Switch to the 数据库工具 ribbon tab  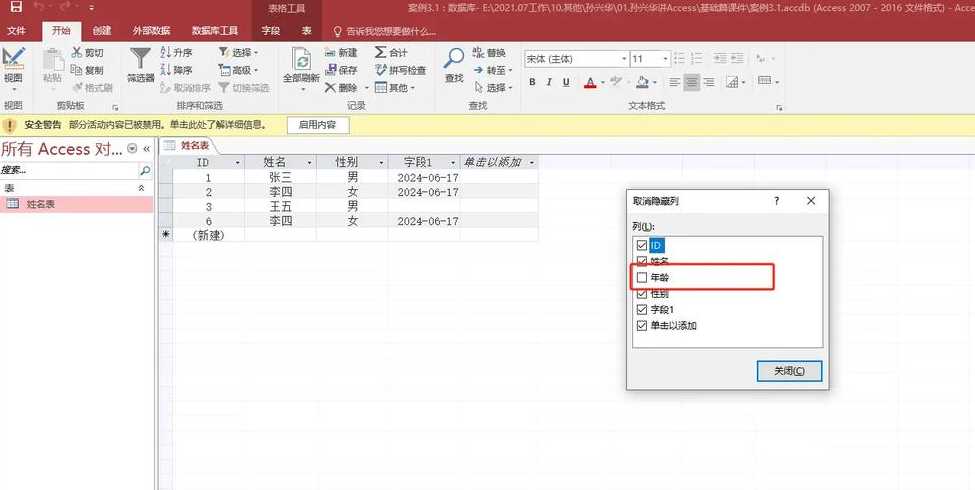point(215,30)
